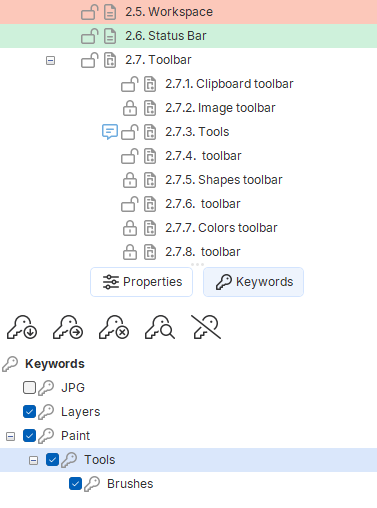Viewport: 377px width, 508px height.
Task: Unlock the 2.7.7. Colors toolbar topic
Action: tap(130, 228)
